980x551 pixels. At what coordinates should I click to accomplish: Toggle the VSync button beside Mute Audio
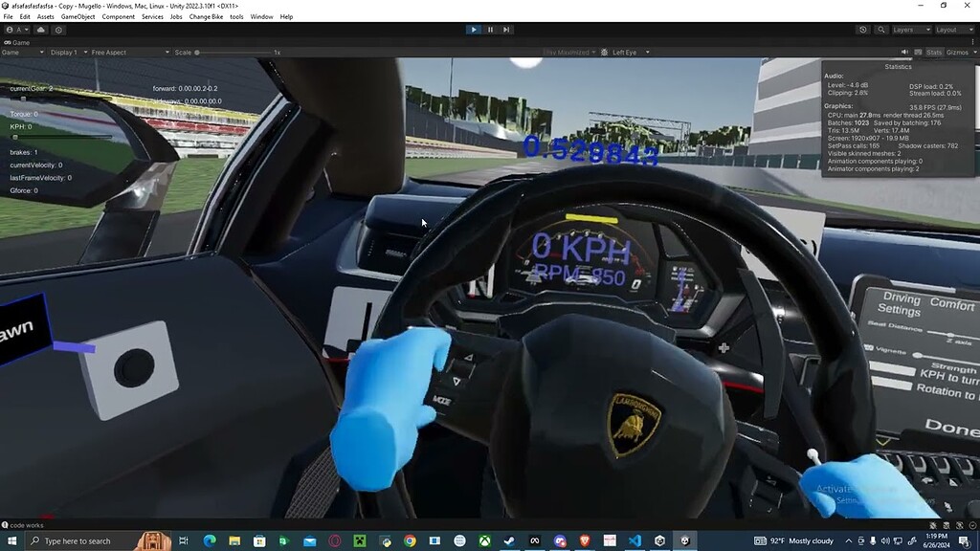tap(919, 52)
